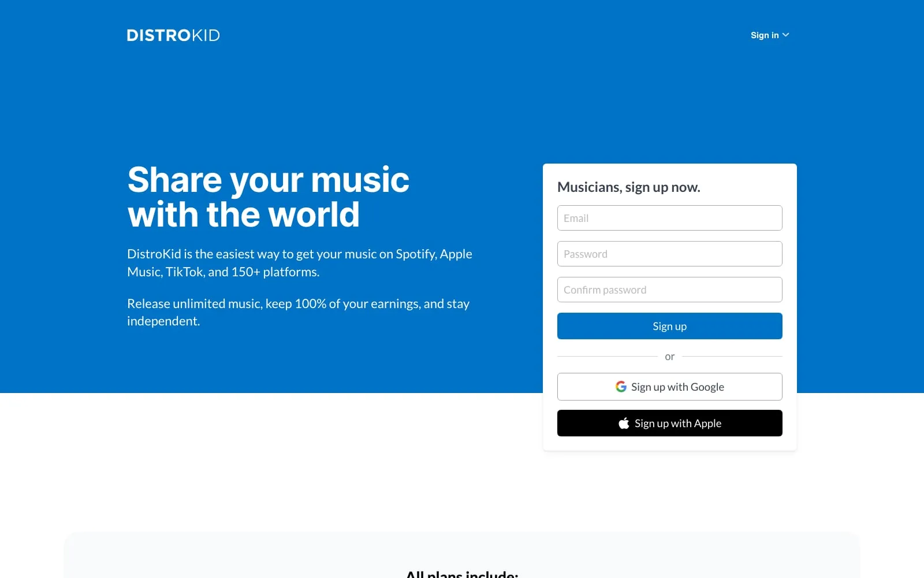Choose Sign up with Google
Screen dimensions: 924x578
tap(669, 387)
